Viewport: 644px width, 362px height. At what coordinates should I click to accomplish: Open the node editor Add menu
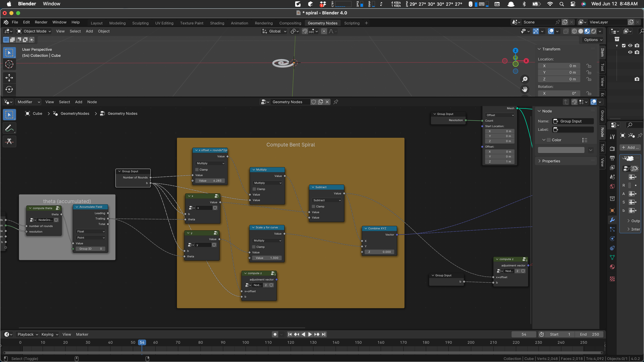coord(78,102)
